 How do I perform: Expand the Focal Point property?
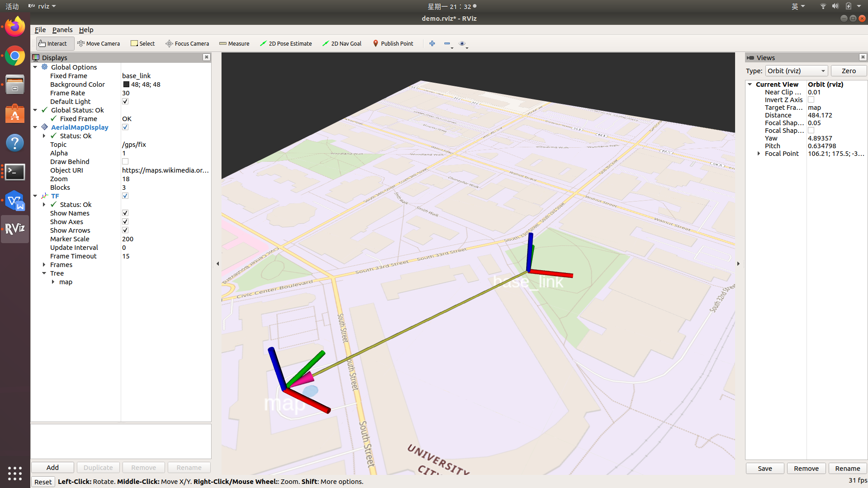pos(759,154)
